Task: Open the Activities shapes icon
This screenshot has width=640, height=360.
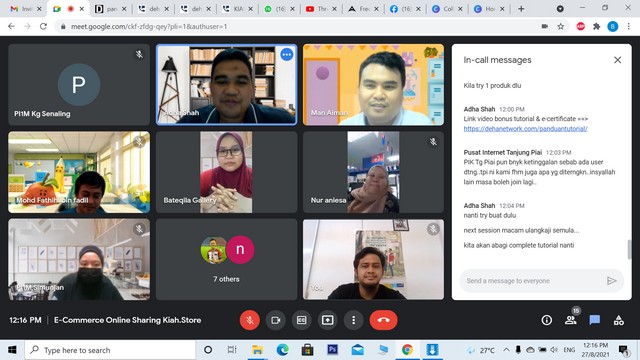Action: tap(619, 320)
